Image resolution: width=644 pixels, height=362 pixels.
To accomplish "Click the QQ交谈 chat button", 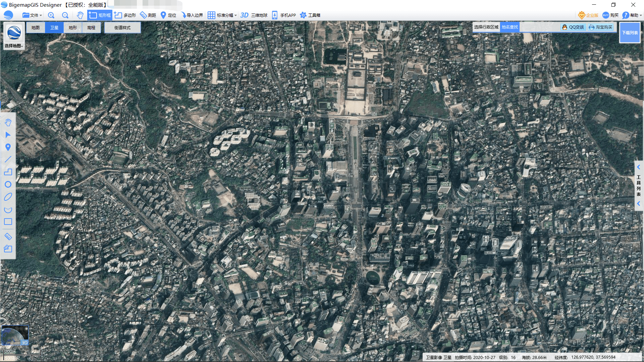I will 573,27.
